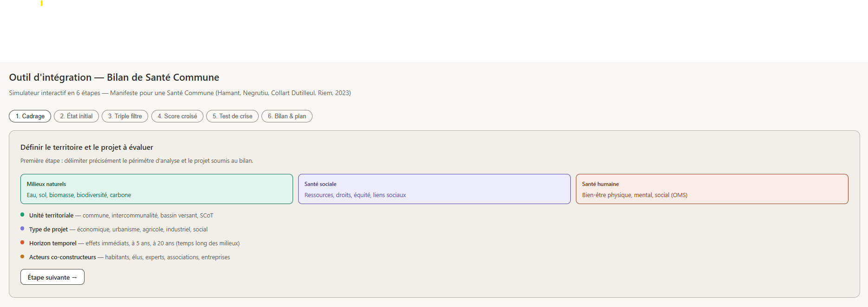Select the red Santé humaine card
This screenshot has width=868, height=307.
tap(712, 189)
